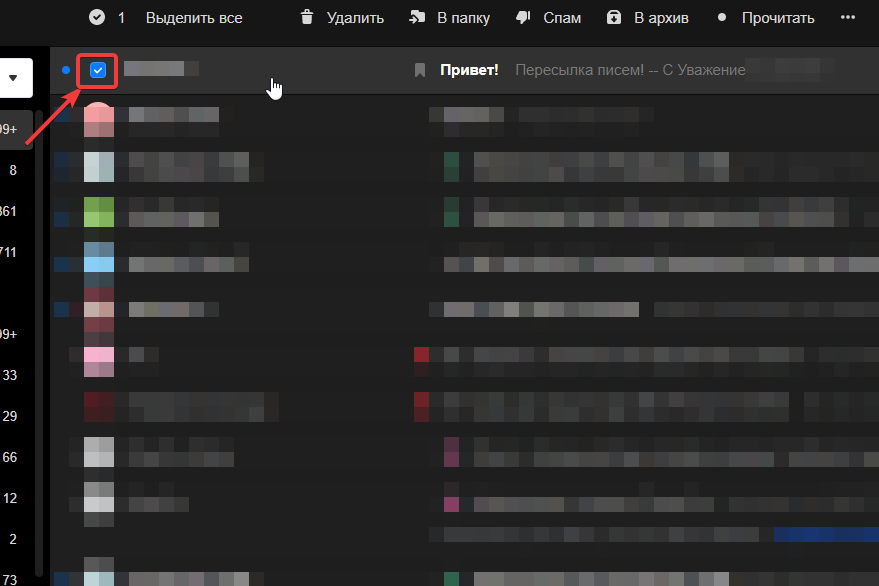Image resolution: width=879 pixels, height=586 pixels.
Task: Toggle the blue unread dot of Привет! email
Action: tap(66, 70)
